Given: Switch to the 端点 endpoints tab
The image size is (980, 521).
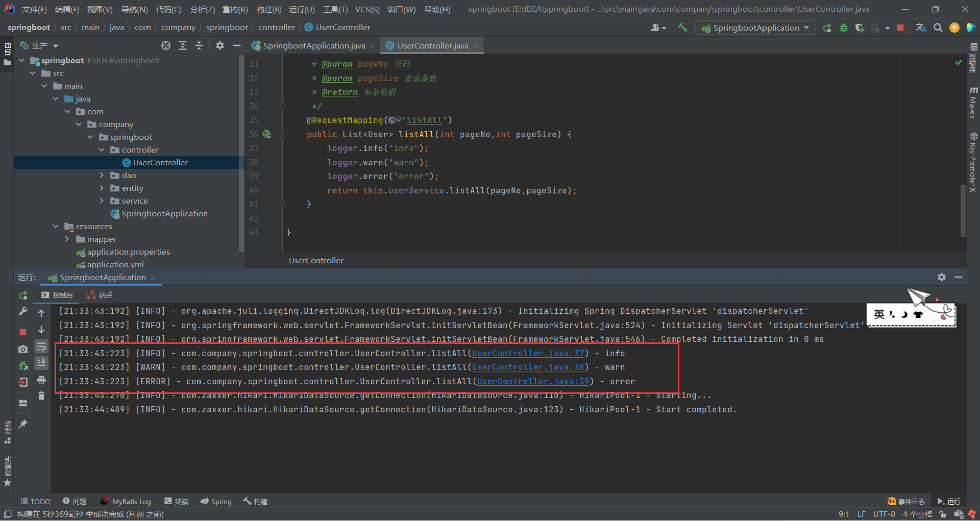Looking at the screenshot, I should click(100, 295).
